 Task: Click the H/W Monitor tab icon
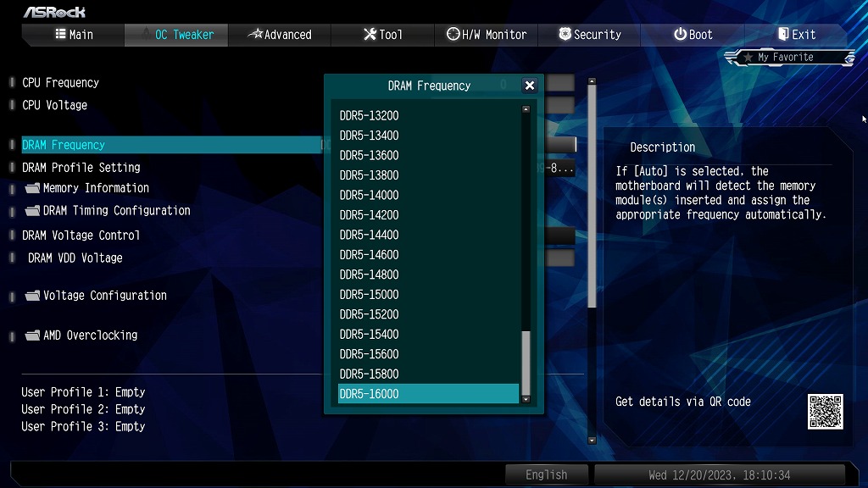tap(453, 34)
